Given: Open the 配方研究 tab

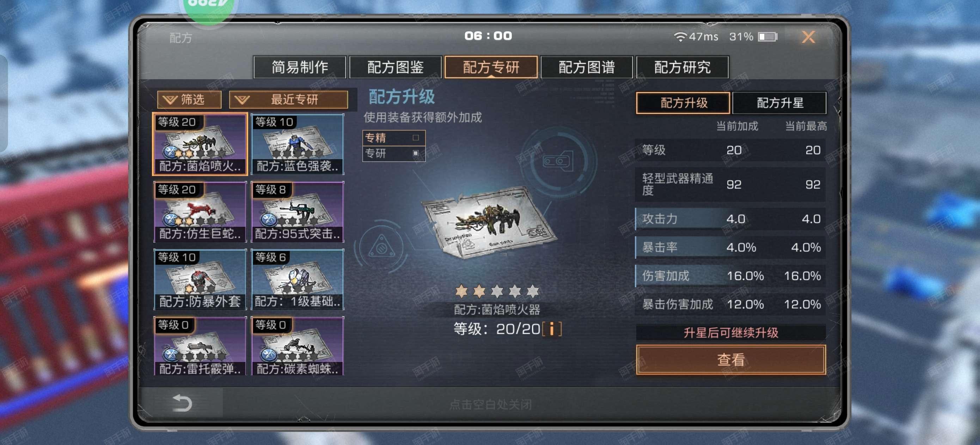Looking at the screenshot, I should [682, 67].
